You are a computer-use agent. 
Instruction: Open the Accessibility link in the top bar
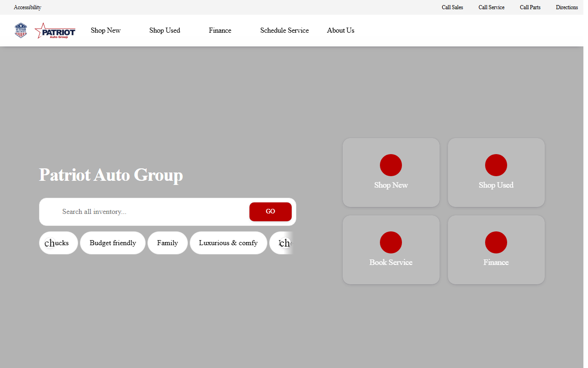[28, 7]
